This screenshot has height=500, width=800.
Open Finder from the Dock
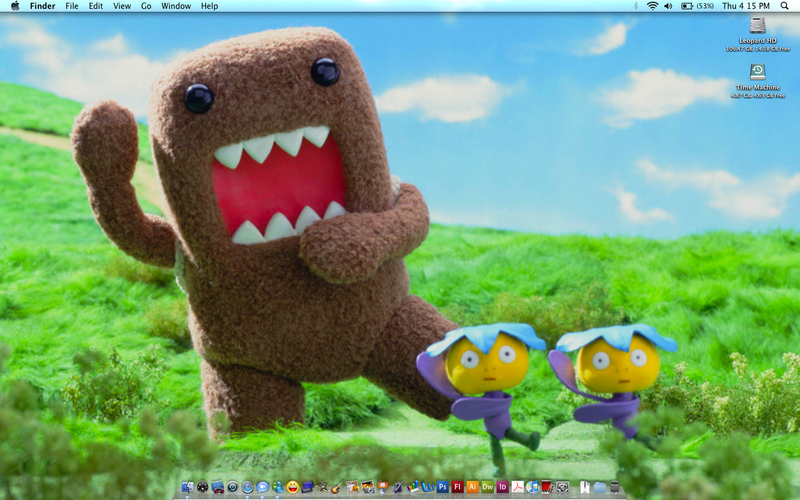(187, 487)
